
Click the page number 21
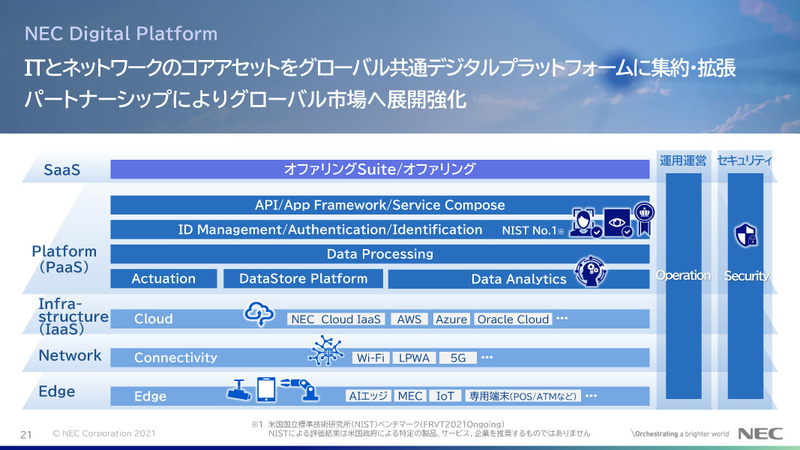[26, 435]
